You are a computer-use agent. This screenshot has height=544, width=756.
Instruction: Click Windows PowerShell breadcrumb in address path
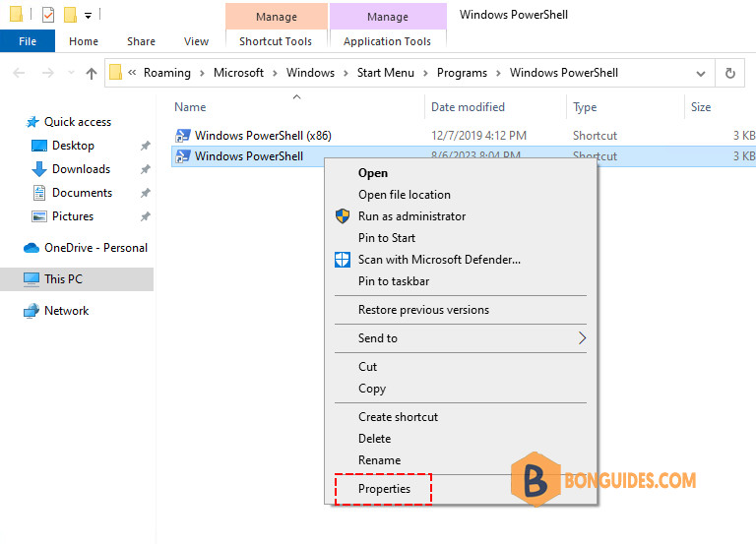tap(564, 73)
